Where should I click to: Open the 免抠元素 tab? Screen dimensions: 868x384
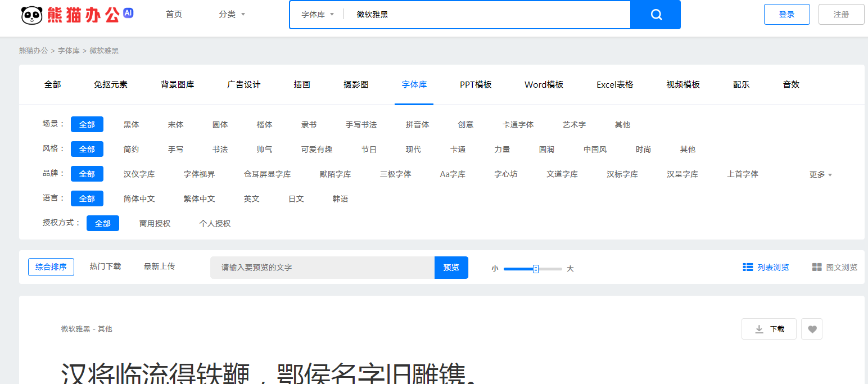click(111, 85)
